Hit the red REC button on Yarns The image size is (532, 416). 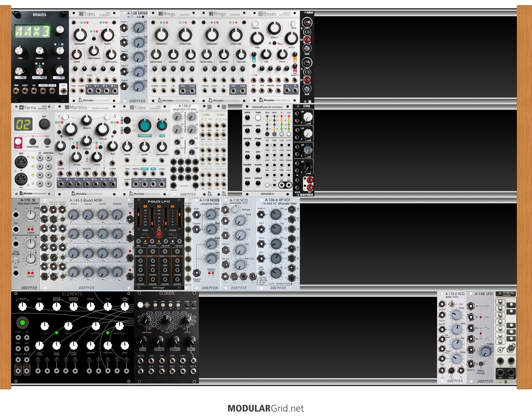(x=18, y=141)
